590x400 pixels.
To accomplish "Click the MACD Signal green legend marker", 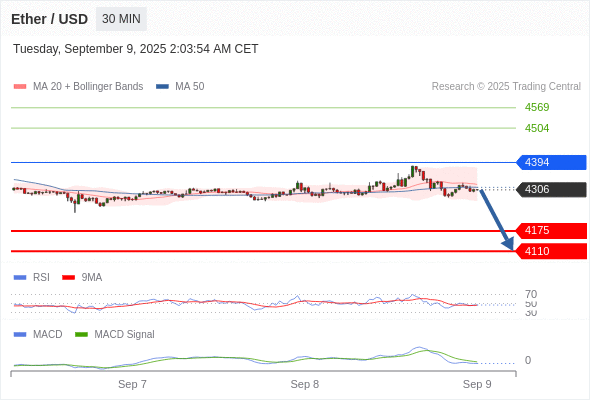I will point(81,335).
